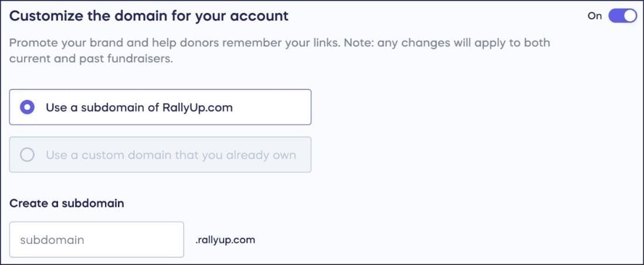Toggle the custom domain On switch

[x=622, y=16]
